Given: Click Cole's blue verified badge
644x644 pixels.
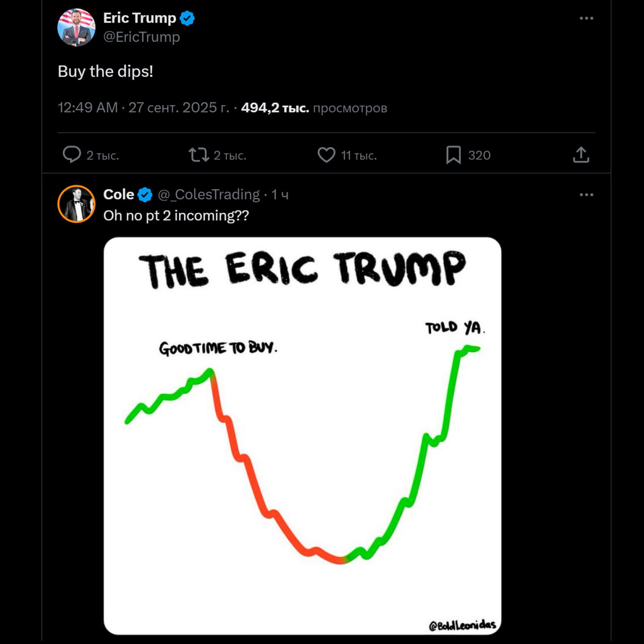Looking at the screenshot, I should (x=145, y=195).
